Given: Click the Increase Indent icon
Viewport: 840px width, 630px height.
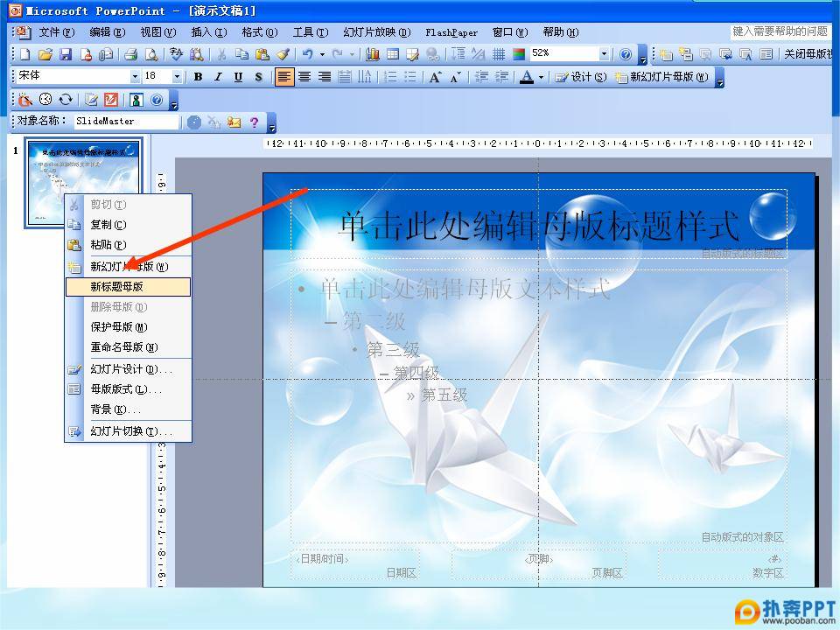Looking at the screenshot, I should [x=501, y=77].
